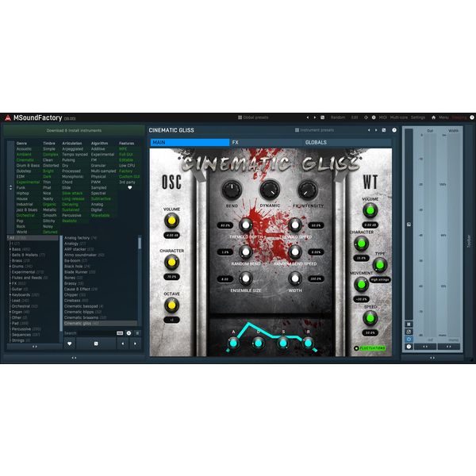
Task: Toggle the Fluctuations button
Action: (370, 348)
